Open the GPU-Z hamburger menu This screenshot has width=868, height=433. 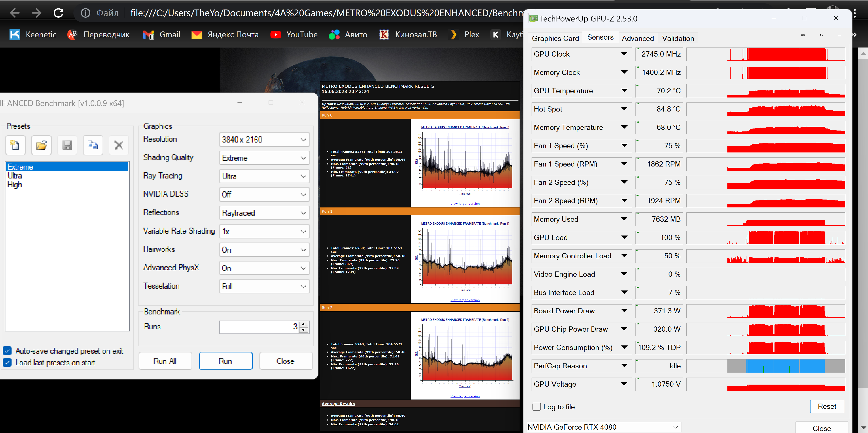[839, 35]
